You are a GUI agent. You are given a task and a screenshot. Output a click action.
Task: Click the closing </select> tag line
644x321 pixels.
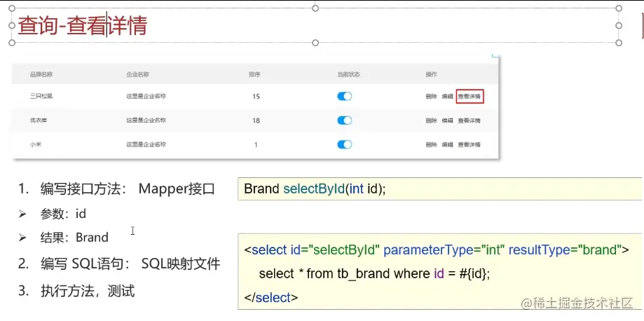tap(271, 298)
